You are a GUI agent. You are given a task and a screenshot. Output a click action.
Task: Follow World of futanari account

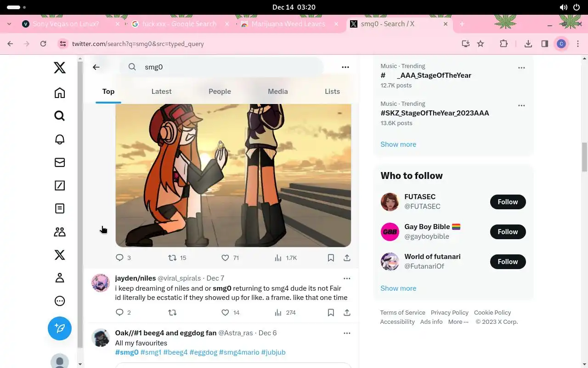coord(508,262)
